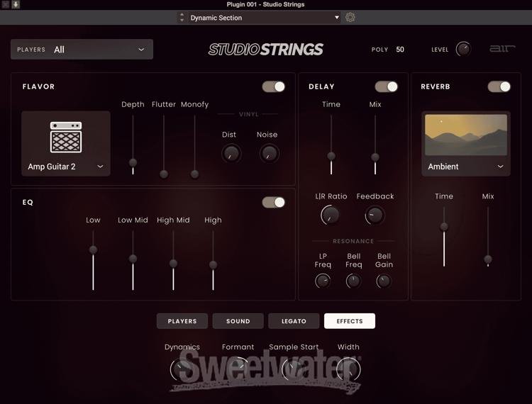Image resolution: width=532 pixels, height=404 pixels.
Task: Click the Bell Freq resonance knob
Action: tap(353, 281)
